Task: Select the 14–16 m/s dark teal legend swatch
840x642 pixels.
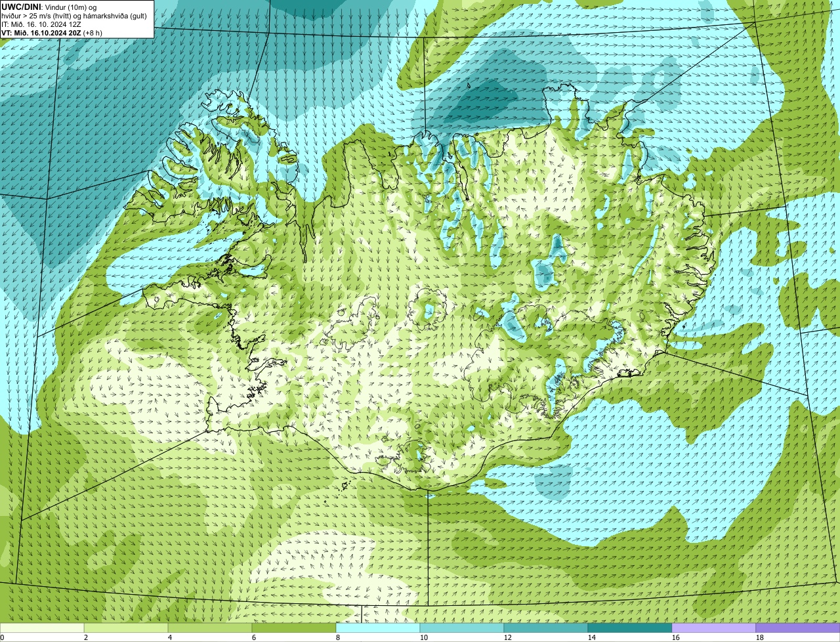Action: point(630,628)
